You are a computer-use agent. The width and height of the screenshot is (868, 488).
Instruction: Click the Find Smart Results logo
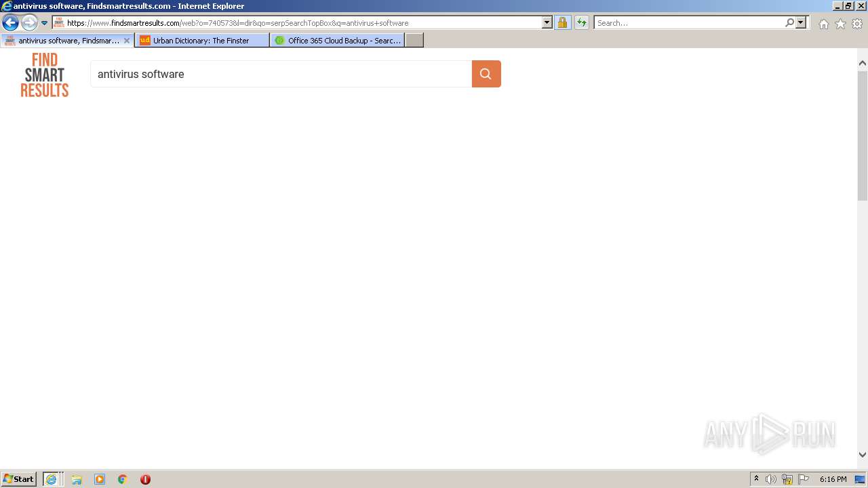(45, 75)
